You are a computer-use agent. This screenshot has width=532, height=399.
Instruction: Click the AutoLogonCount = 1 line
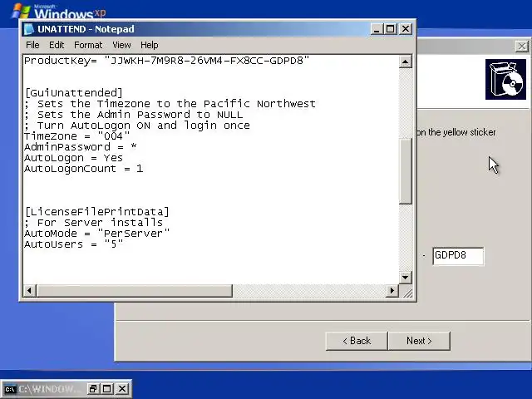click(83, 169)
